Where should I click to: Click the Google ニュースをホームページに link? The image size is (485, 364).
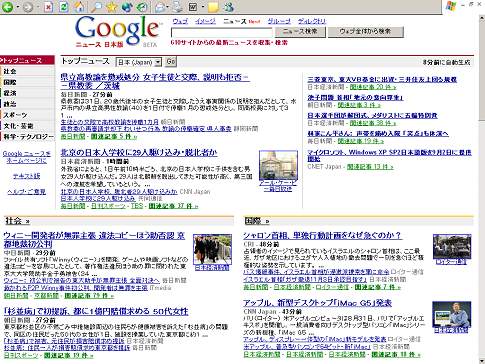[27, 157]
